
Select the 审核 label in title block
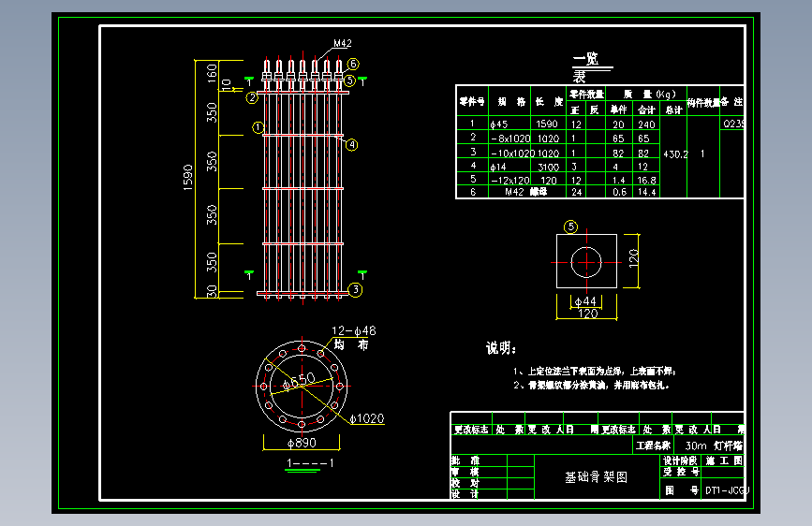point(465,472)
